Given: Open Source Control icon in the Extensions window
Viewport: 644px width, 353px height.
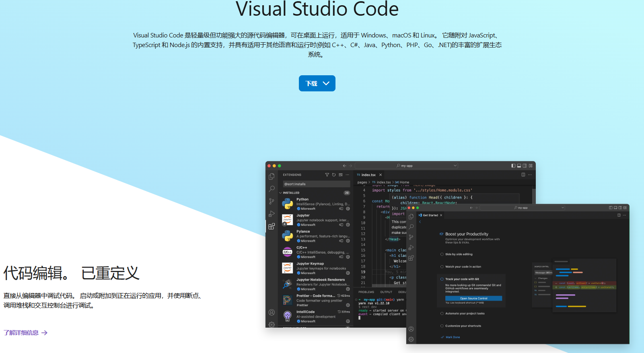Looking at the screenshot, I should 272,201.
